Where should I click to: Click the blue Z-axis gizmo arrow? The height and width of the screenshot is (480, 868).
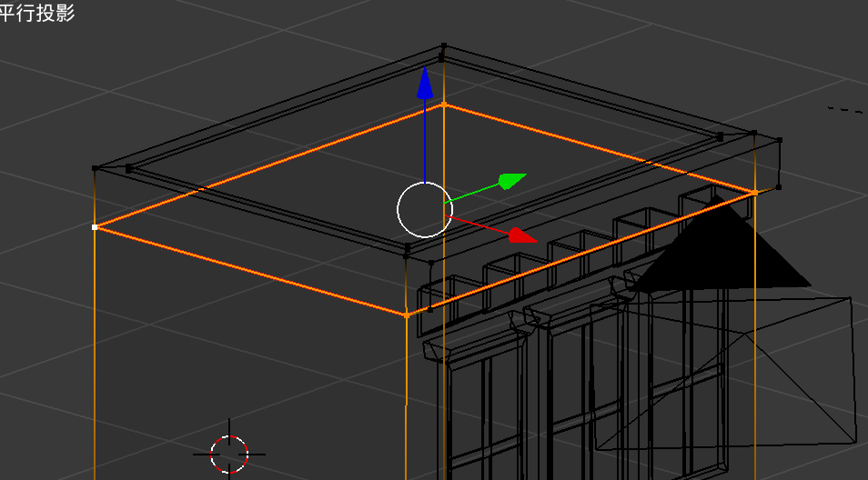tap(425, 83)
